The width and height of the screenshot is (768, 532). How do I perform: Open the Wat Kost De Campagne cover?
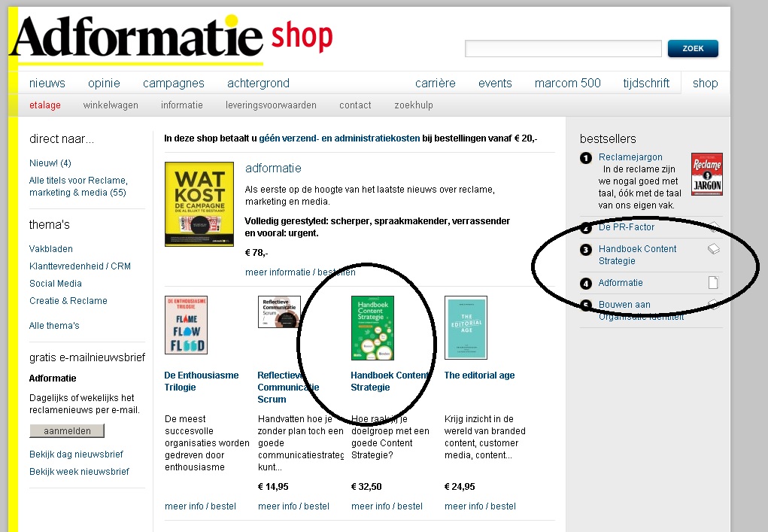click(199, 204)
